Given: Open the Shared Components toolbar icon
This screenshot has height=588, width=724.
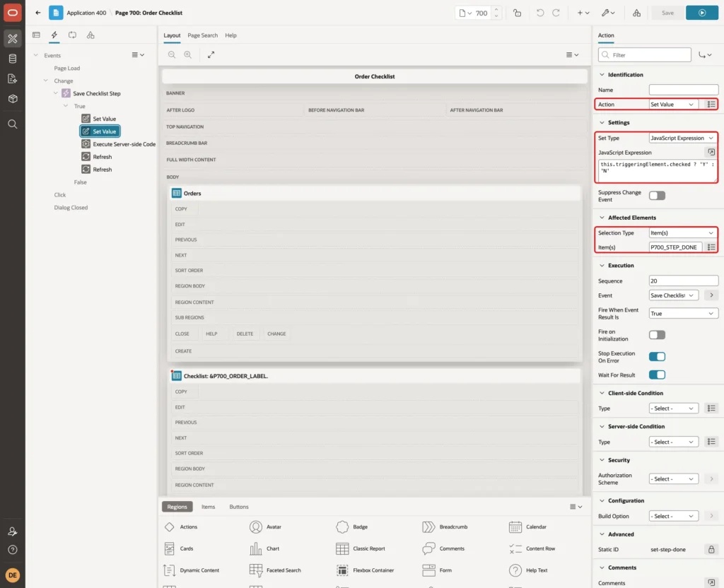Looking at the screenshot, I should (636, 13).
